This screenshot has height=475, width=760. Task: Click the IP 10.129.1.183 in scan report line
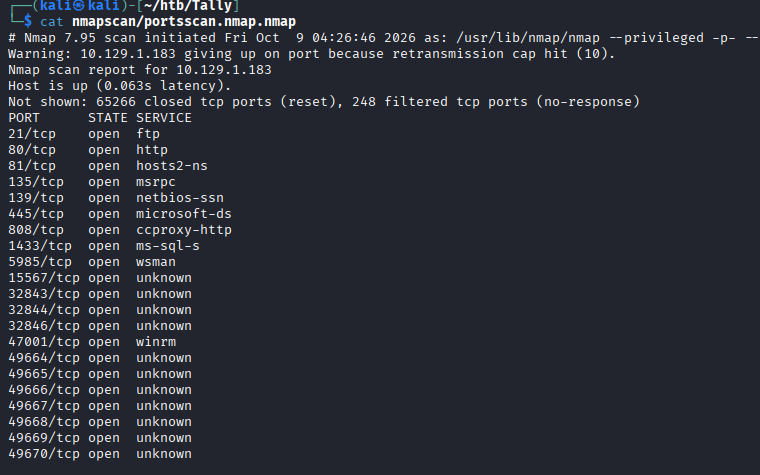click(x=223, y=70)
